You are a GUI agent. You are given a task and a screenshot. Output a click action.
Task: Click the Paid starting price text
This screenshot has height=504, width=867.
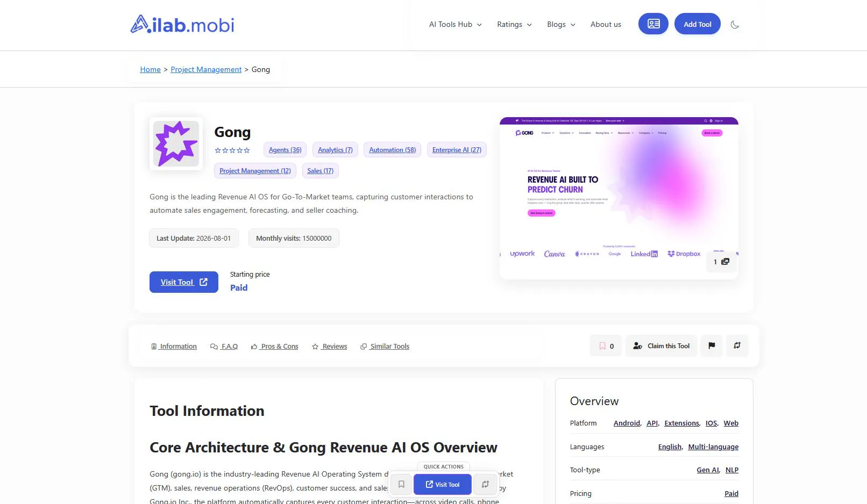coord(239,287)
